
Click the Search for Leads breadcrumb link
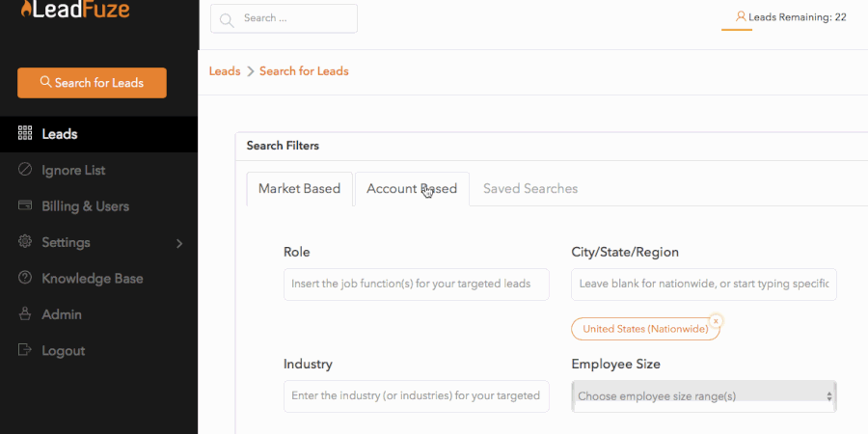click(304, 71)
